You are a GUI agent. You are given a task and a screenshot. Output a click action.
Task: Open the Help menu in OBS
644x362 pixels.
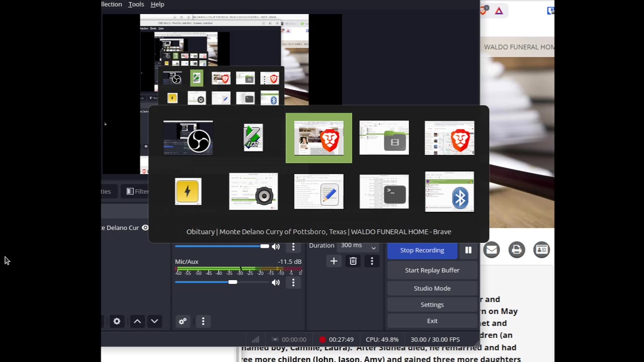[x=157, y=5]
